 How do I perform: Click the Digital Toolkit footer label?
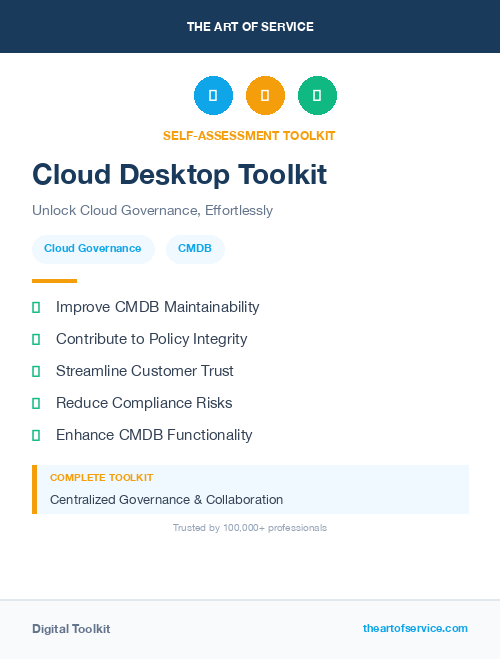tap(71, 629)
